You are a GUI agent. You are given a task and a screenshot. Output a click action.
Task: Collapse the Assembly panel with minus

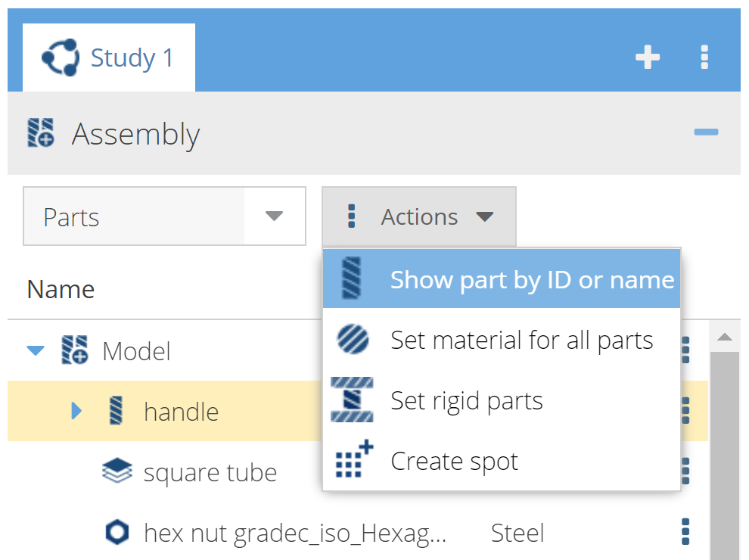pyautogui.click(x=706, y=132)
